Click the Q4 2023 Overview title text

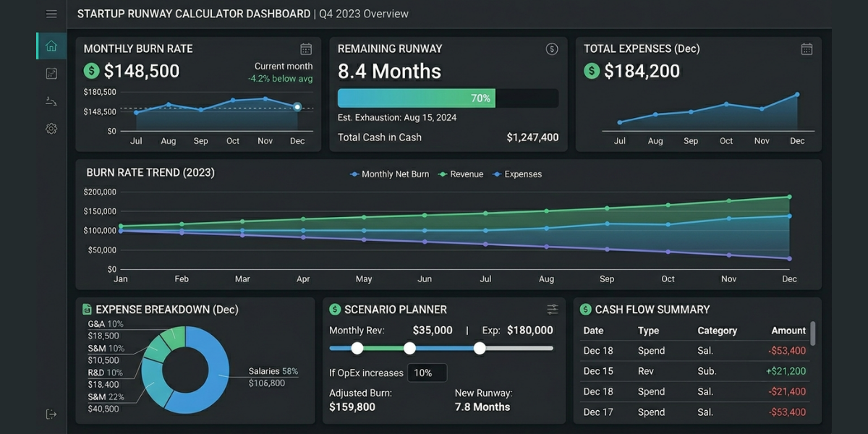click(x=365, y=14)
